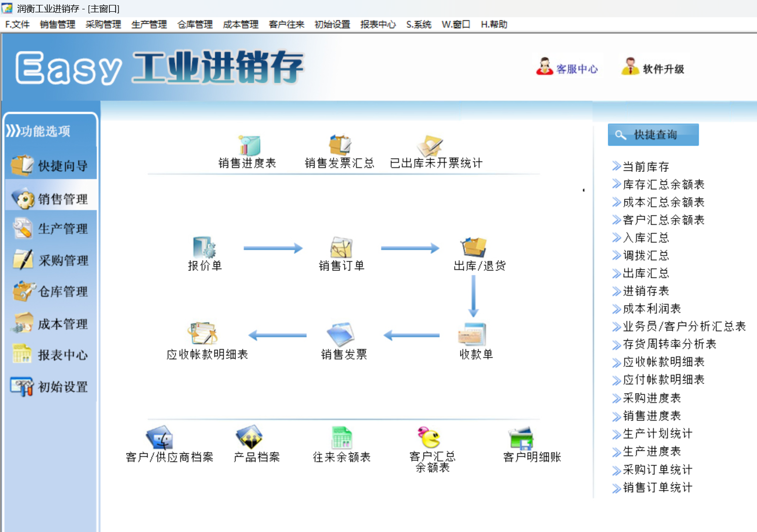Screen dimensions: 757x532
Task: Open the 客户往来 menu
Action: 287,25
